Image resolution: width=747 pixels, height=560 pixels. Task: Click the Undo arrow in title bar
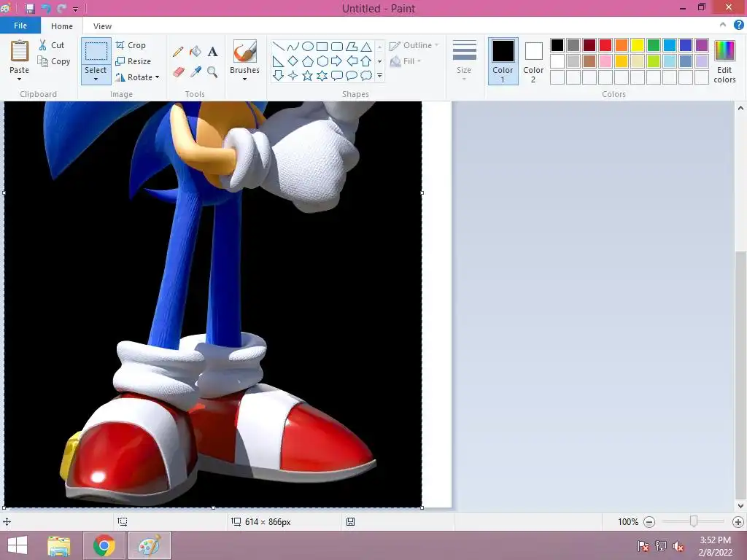point(46,9)
